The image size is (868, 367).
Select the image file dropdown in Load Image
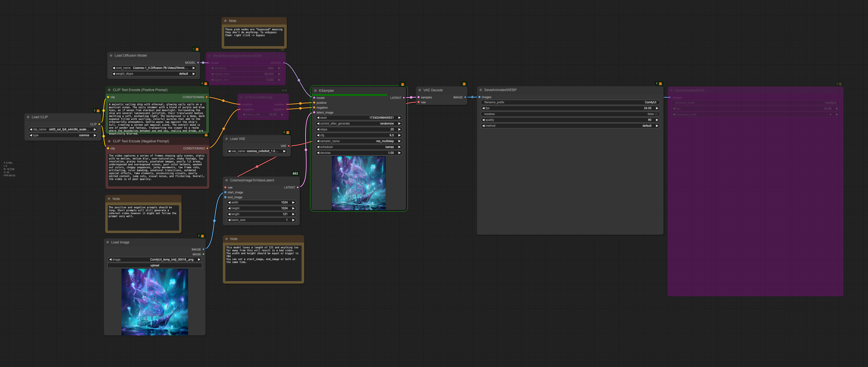155,260
